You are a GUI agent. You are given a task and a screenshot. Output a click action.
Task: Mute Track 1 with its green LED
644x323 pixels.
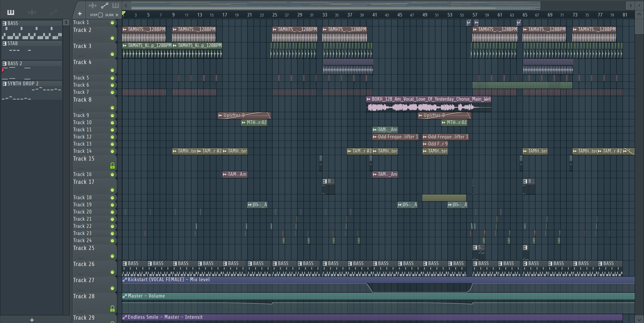tap(112, 23)
